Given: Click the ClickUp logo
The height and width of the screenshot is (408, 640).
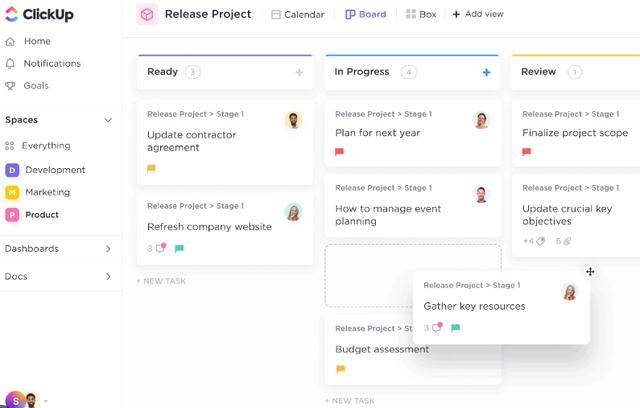Looking at the screenshot, I should pos(39,14).
